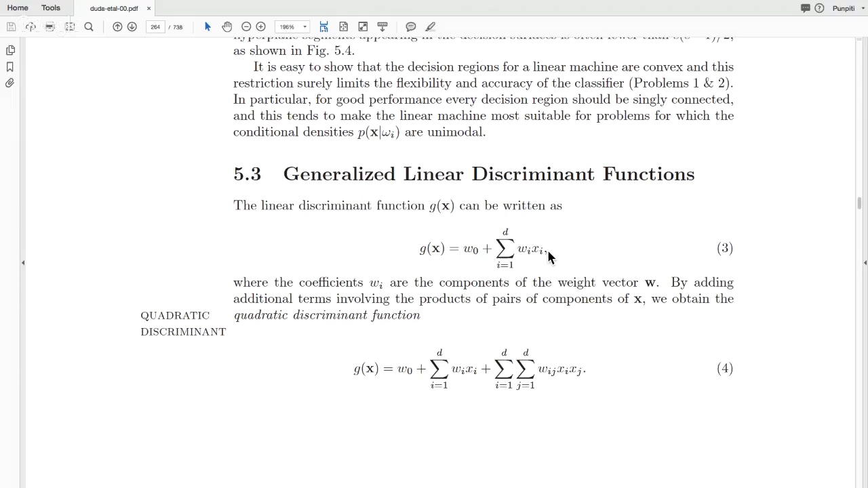Switch to the Tools tab
This screenshot has width=868, height=488.
coord(51,8)
